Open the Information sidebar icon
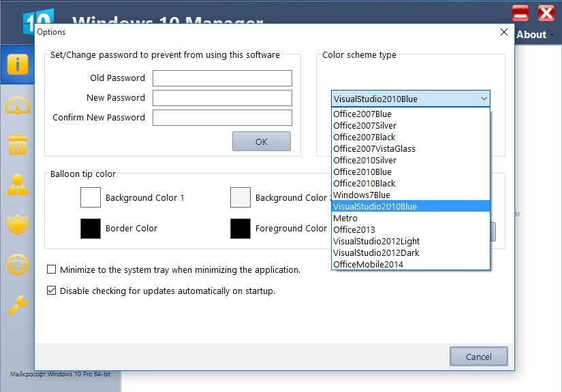This screenshot has height=392, width=562. (17, 65)
